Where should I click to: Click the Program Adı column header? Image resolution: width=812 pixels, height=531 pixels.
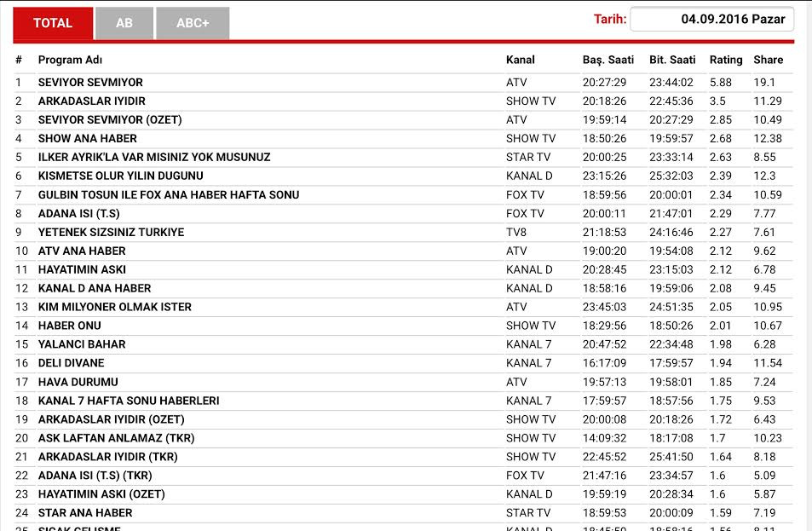pos(70,60)
